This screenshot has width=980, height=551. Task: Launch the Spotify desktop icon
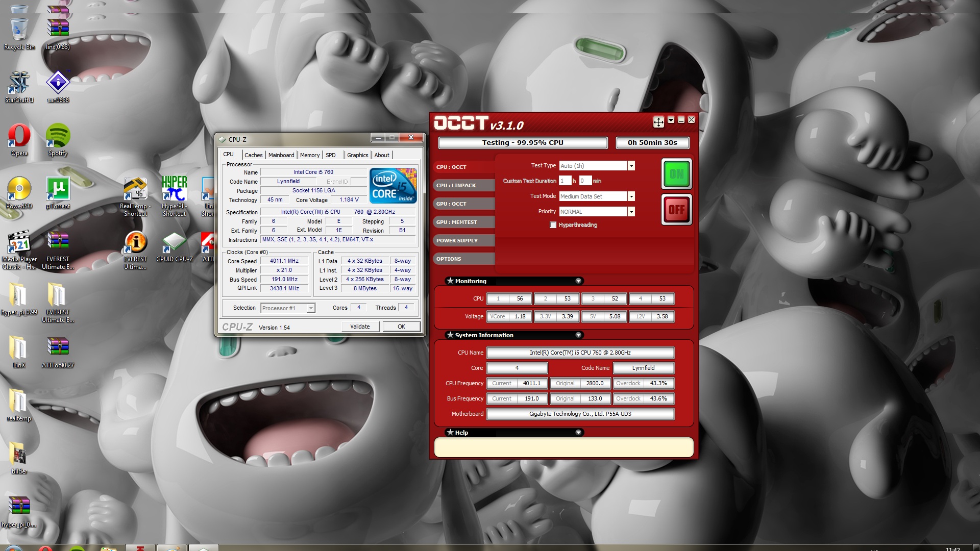pos(58,140)
